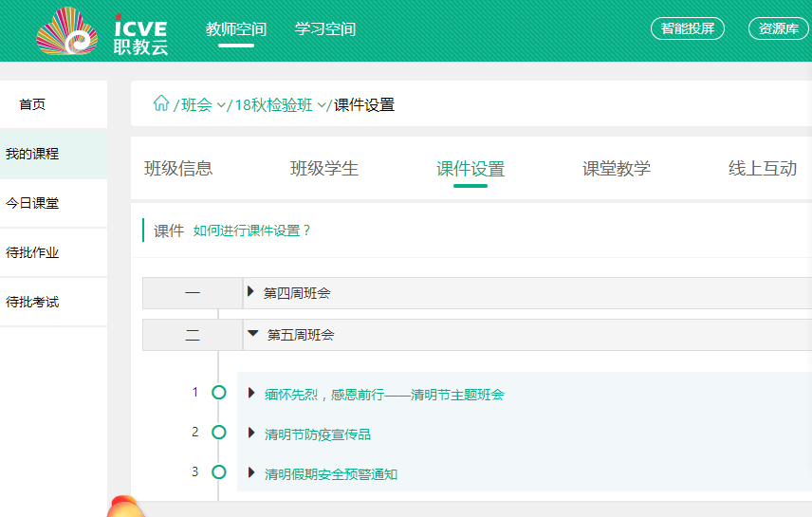Viewport: 812px width, 517px height.
Task: Click the home icon in breadcrumb
Action: pos(161,103)
